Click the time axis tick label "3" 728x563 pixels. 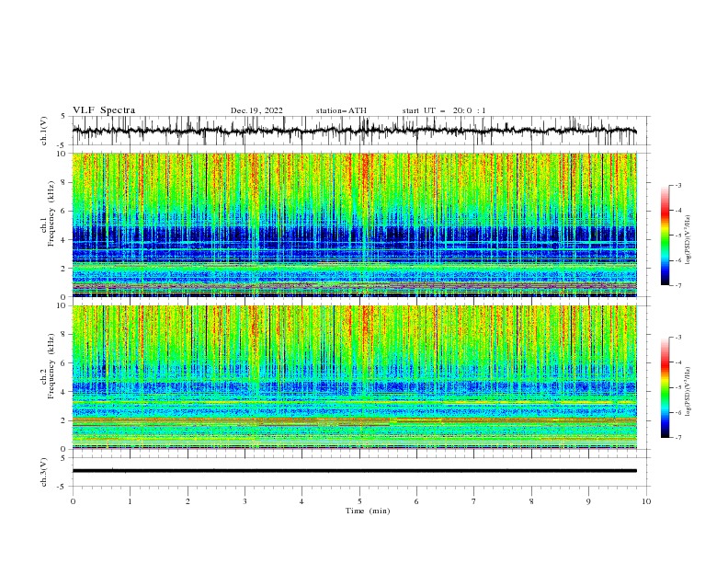[x=245, y=501]
